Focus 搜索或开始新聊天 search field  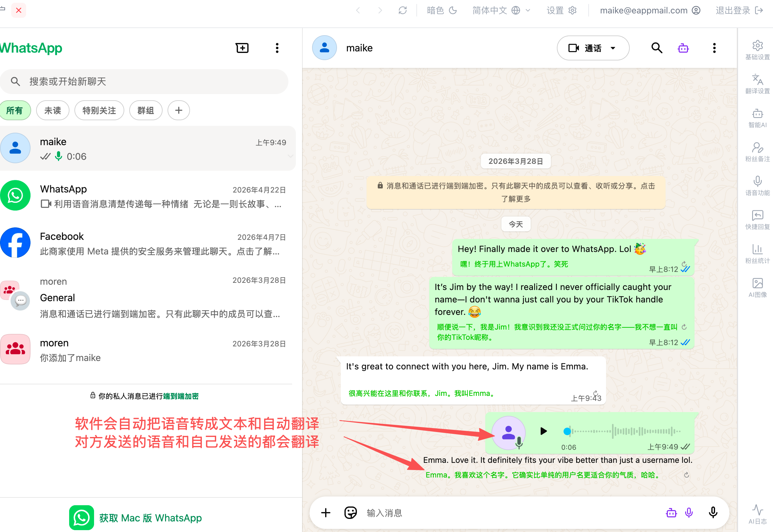click(144, 82)
